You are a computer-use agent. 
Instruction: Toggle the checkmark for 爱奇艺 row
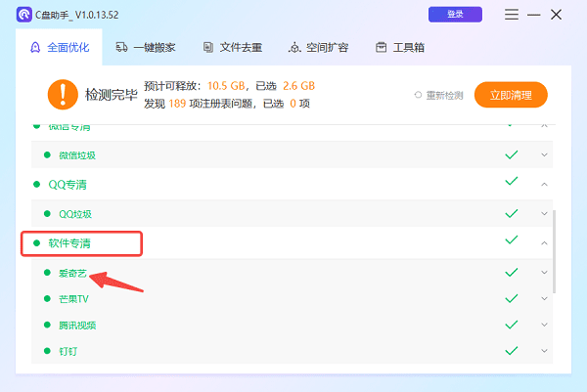point(510,273)
